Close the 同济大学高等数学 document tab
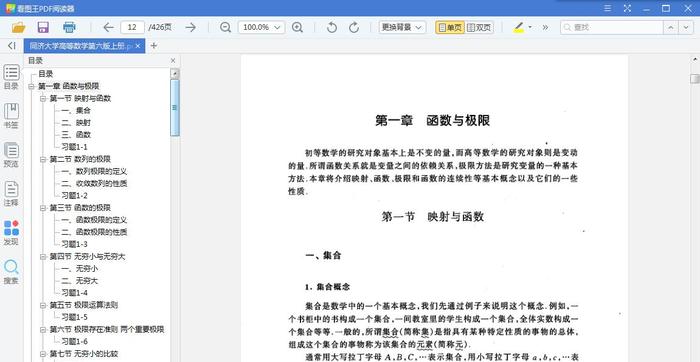The image size is (700, 362). point(138,46)
